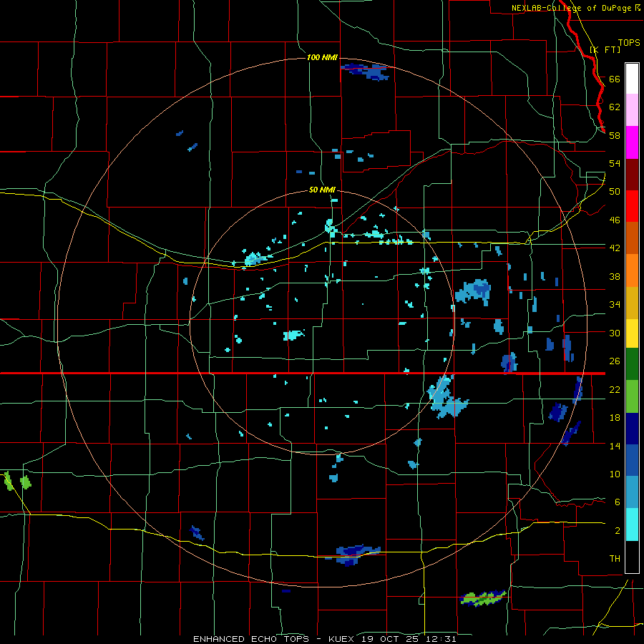This screenshot has width=644, height=644.
Task: Click the 34 legend value
Action: 615,305
